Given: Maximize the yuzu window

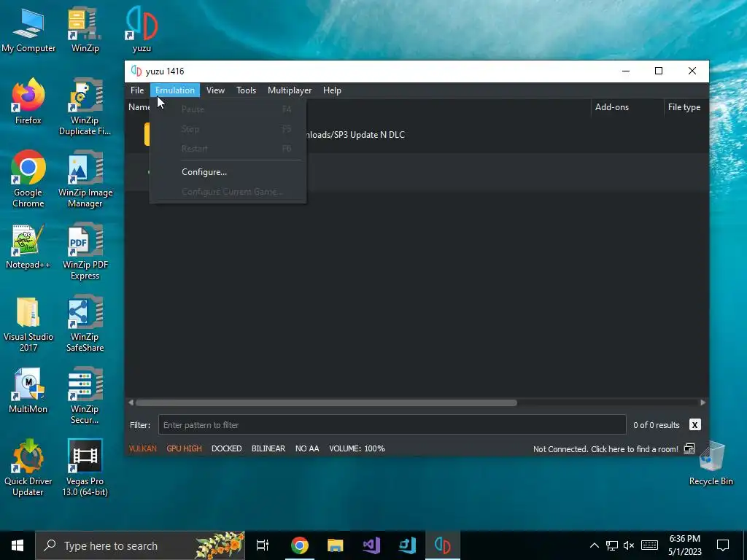Looking at the screenshot, I should tap(659, 71).
